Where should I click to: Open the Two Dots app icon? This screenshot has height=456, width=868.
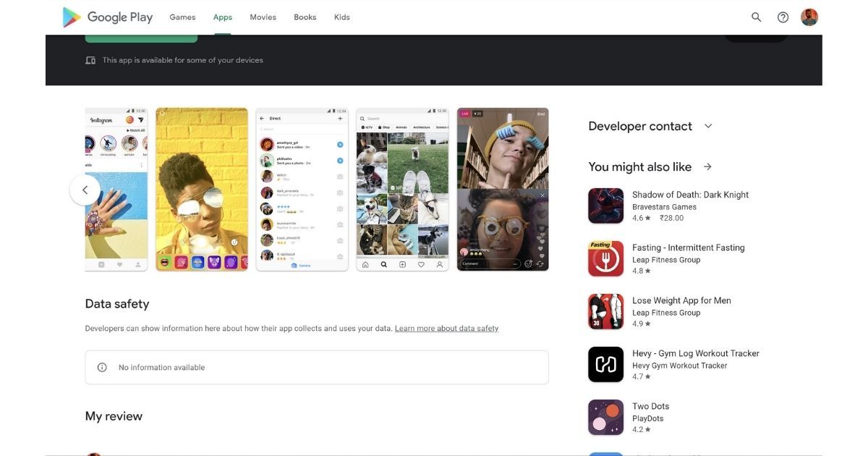(605, 418)
